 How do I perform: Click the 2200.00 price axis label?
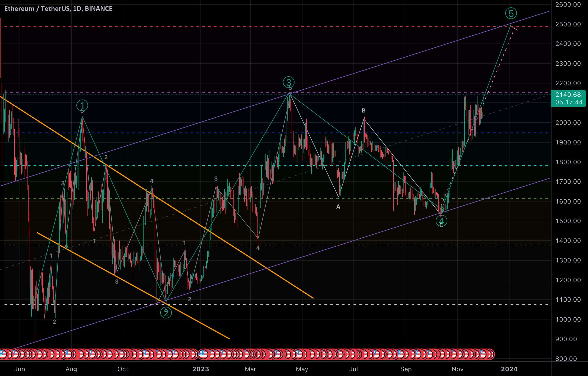(568, 83)
